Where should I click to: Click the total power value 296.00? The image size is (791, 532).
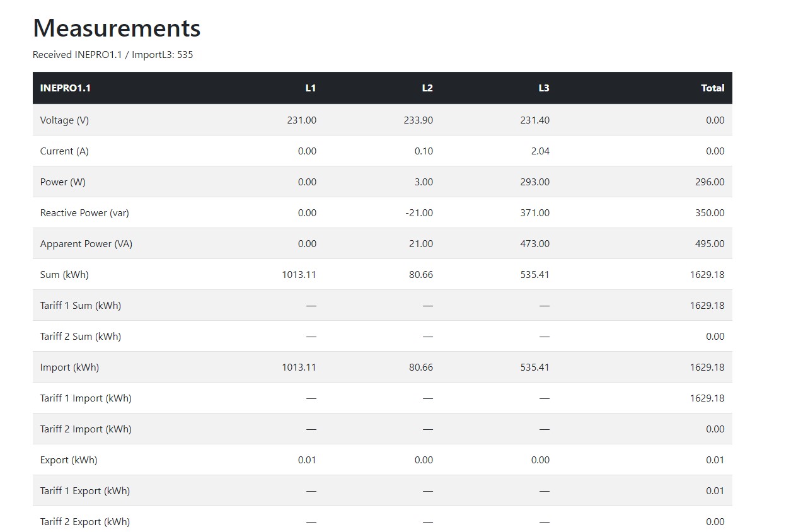pyautogui.click(x=710, y=182)
